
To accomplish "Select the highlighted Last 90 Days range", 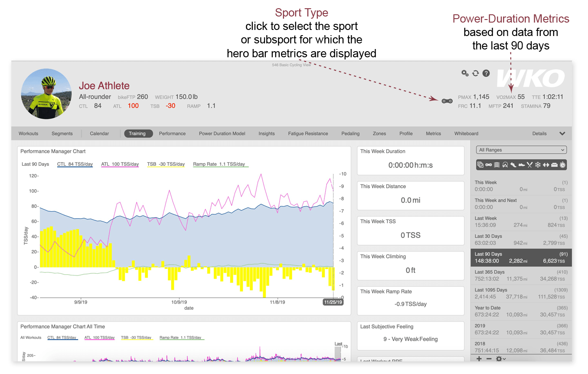I will click(x=521, y=258).
